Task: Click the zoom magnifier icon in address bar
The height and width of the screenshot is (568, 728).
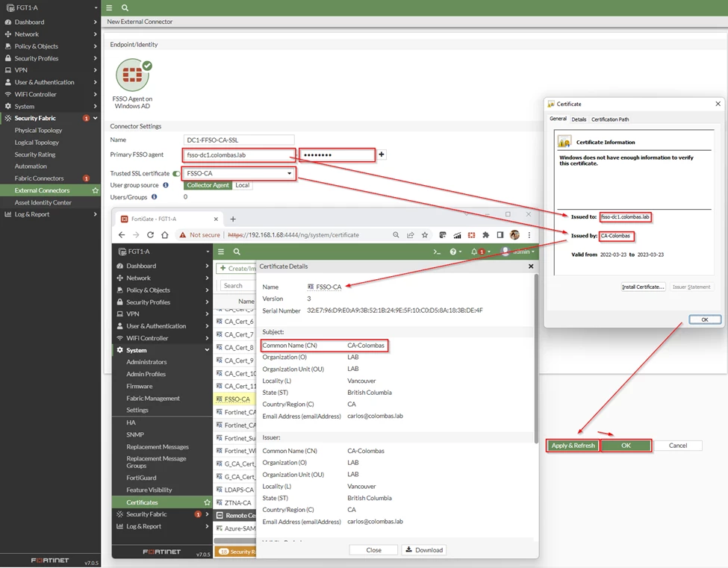Action: (x=396, y=235)
